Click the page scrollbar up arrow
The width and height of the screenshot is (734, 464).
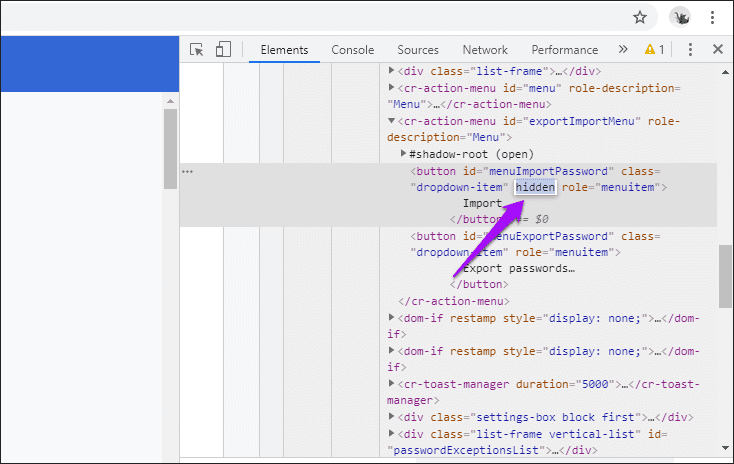click(170, 101)
